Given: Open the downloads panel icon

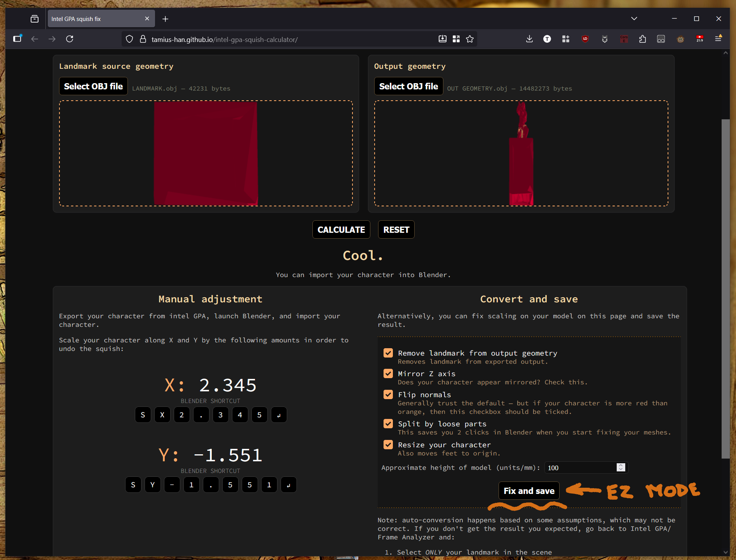Looking at the screenshot, I should tap(529, 39).
